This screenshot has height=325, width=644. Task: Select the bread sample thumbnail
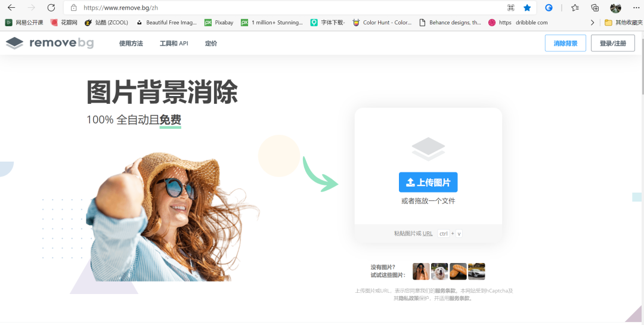coord(458,271)
